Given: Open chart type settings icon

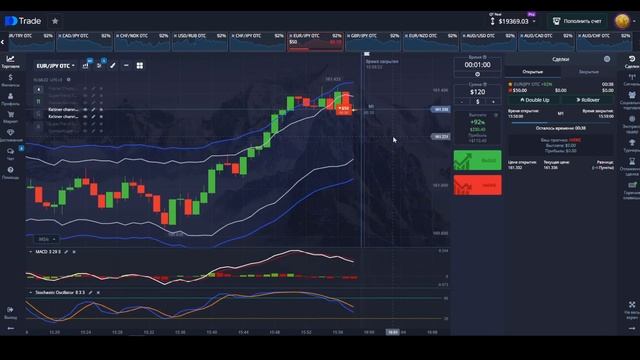Looking at the screenshot, I should (x=85, y=65).
